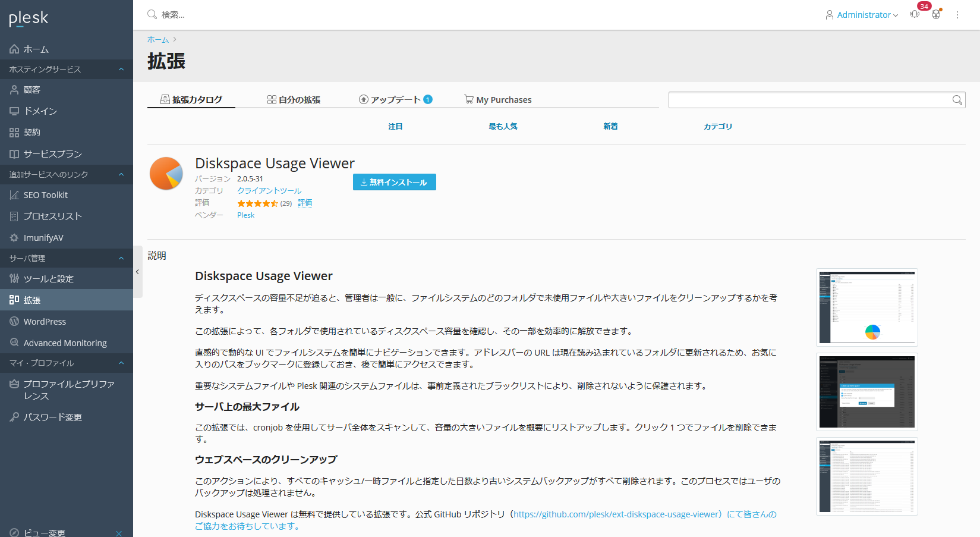Image resolution: width=980 pixels, height=537 pixels.
Task: Collapse the sidebar using the side arrow handle
Action: click(x=137, y=272)
